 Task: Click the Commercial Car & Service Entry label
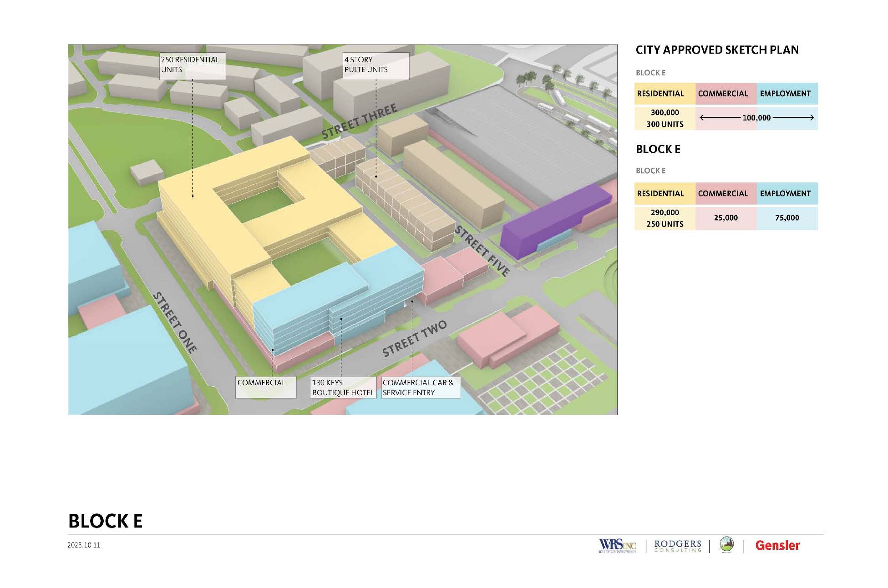click(420, 387)
